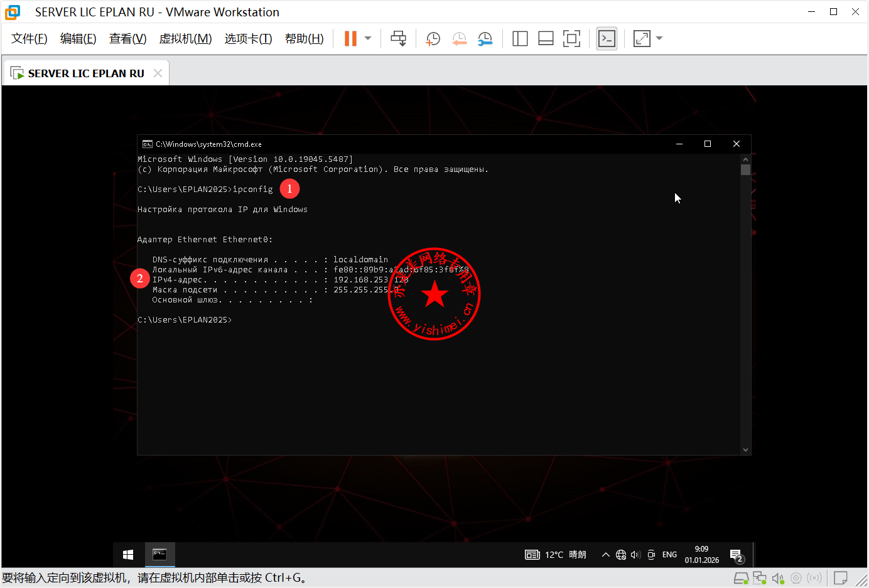Image resolution: width=869 pixels, height=588 pixels.
Task: Toggle the console view button
Action: coord(607,39)
